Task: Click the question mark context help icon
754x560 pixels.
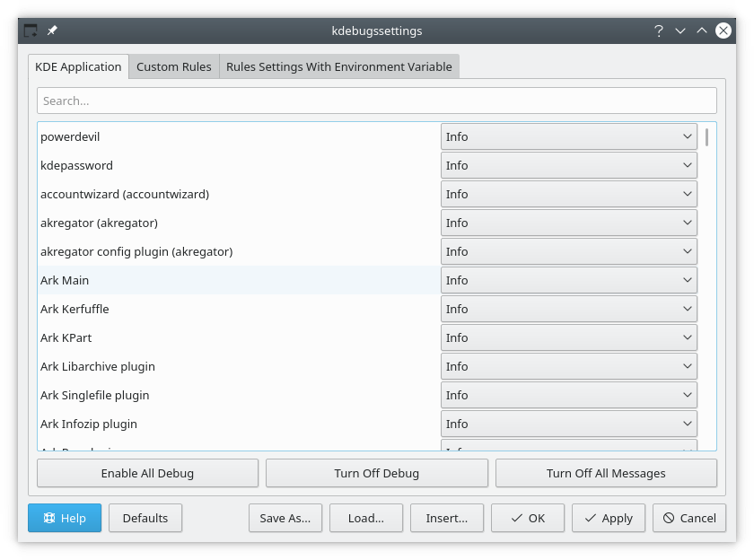Action: 659,31
